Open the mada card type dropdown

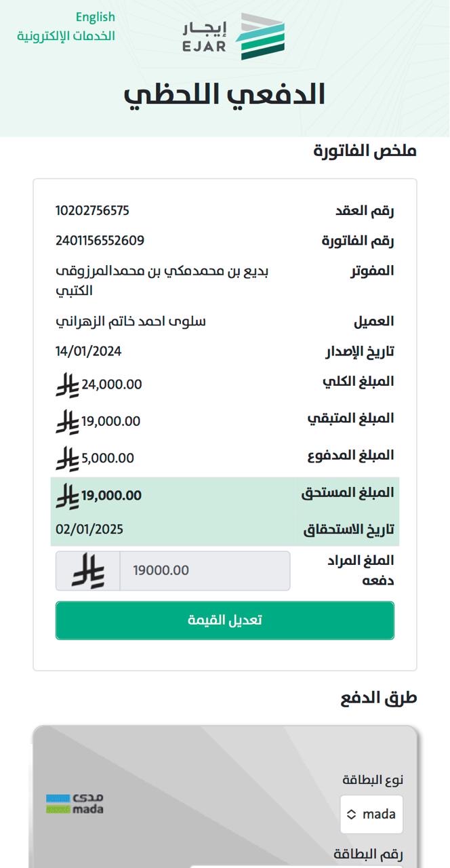[x=371, y=814]
